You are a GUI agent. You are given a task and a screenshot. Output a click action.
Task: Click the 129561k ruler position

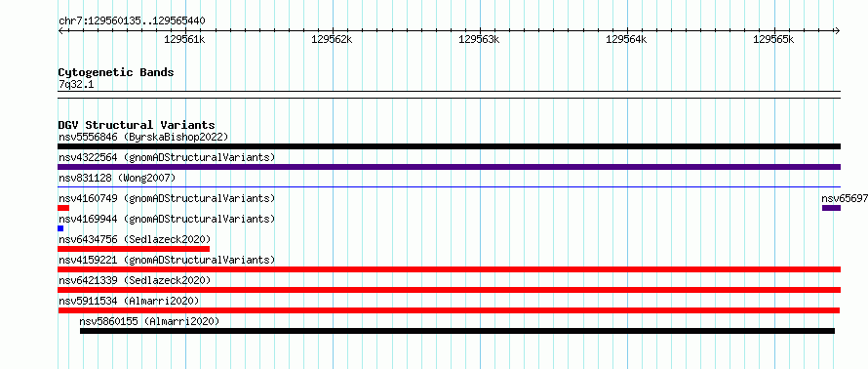click(x=185, y=39)
